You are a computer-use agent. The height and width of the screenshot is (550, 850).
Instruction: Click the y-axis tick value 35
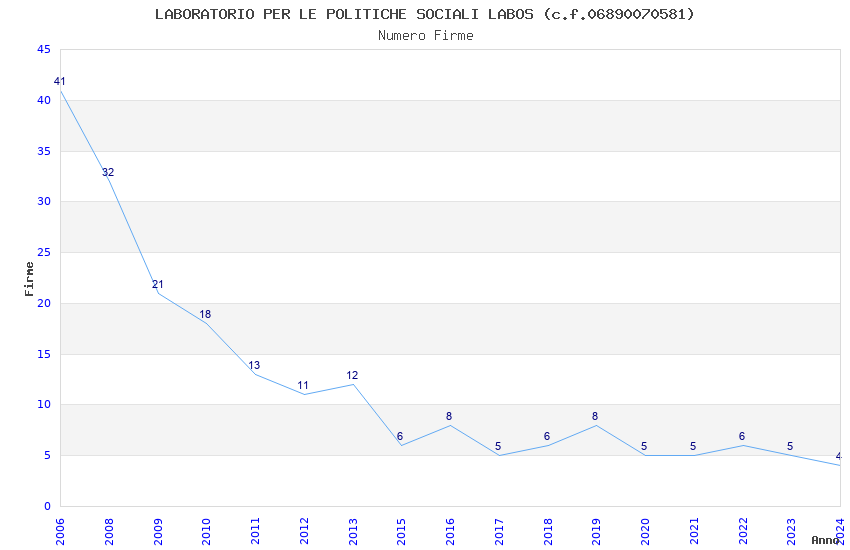click(x=44, y=151)
